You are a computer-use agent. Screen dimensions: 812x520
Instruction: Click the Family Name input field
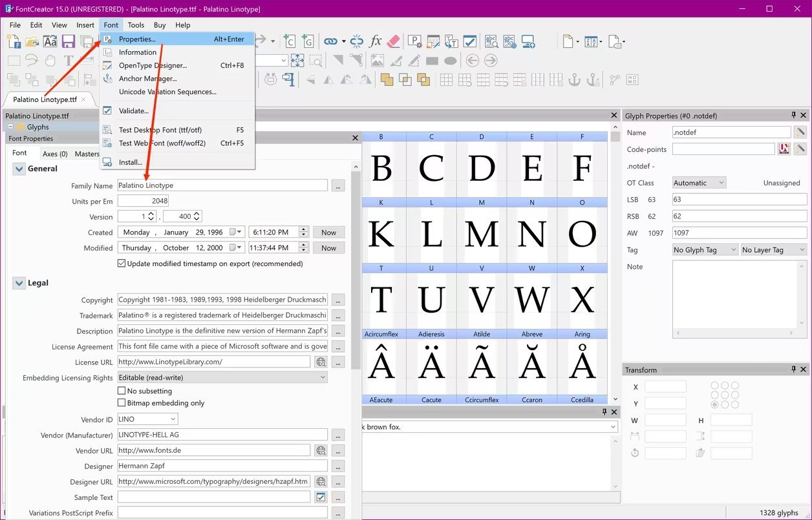pos(222,185)
